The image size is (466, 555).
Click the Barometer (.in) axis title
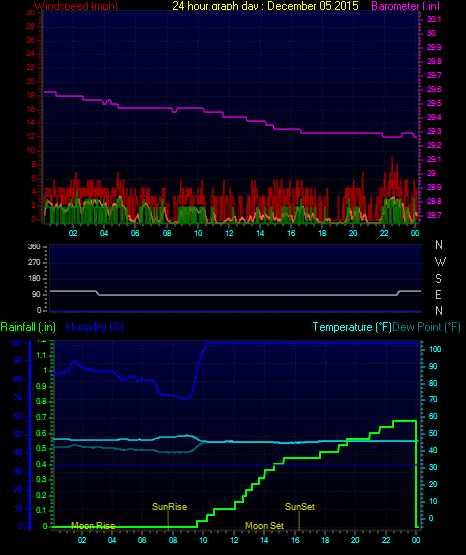coord(405,5)
